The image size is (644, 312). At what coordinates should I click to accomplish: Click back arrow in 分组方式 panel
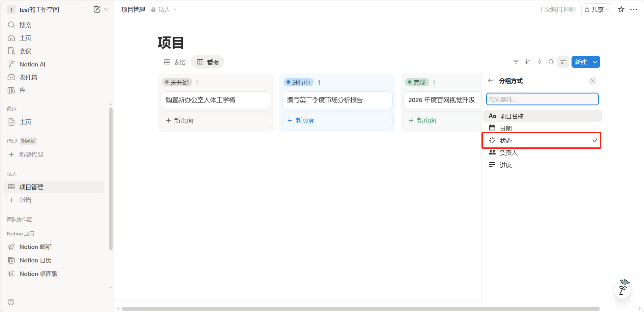[491, 81]
